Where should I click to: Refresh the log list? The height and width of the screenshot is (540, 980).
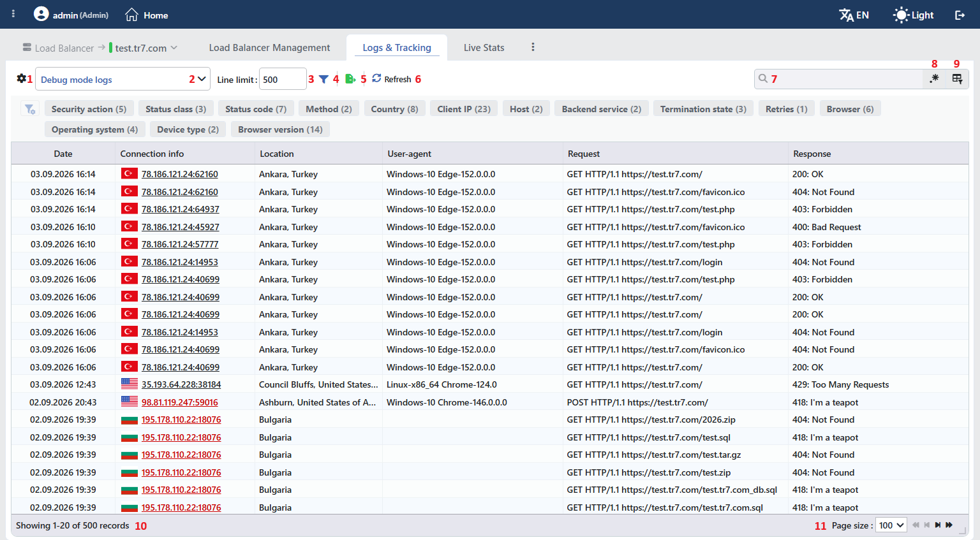(x=392, y=79)
